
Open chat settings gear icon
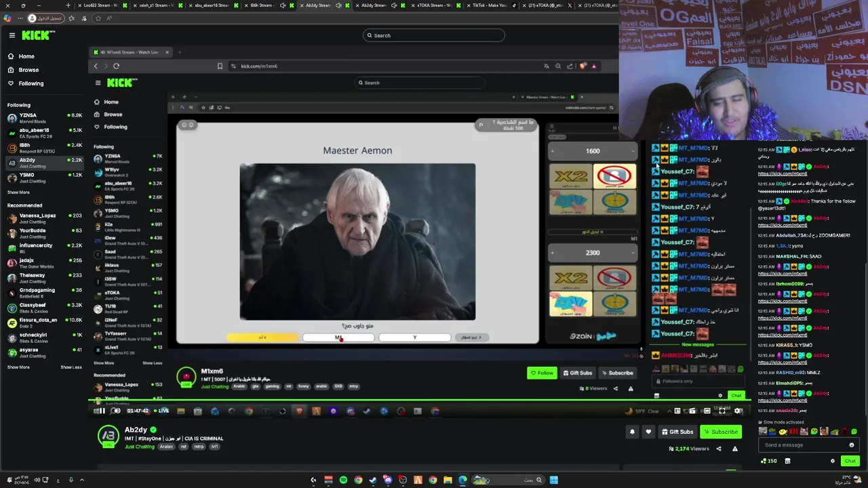[833, 461]
